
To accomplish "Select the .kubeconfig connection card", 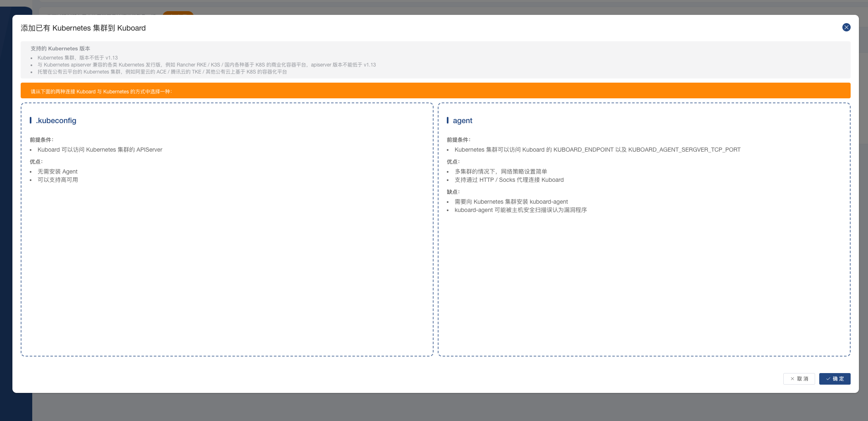I will (227, 229).
